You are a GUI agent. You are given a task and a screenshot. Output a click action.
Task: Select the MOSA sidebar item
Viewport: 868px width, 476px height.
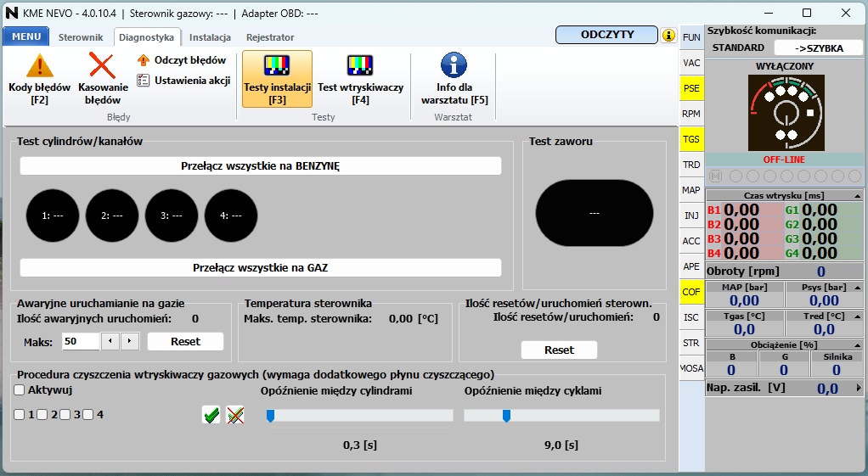pos(691,368)
